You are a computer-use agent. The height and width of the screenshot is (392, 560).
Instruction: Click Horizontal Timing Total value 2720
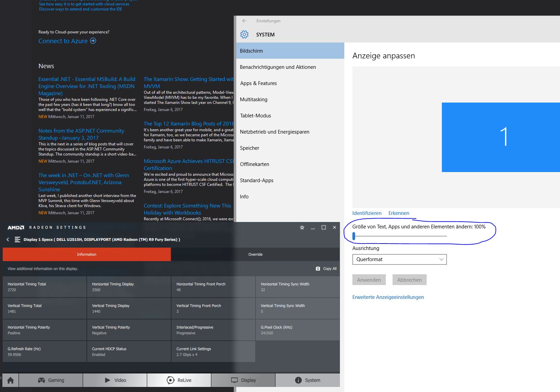pos(12,290)
